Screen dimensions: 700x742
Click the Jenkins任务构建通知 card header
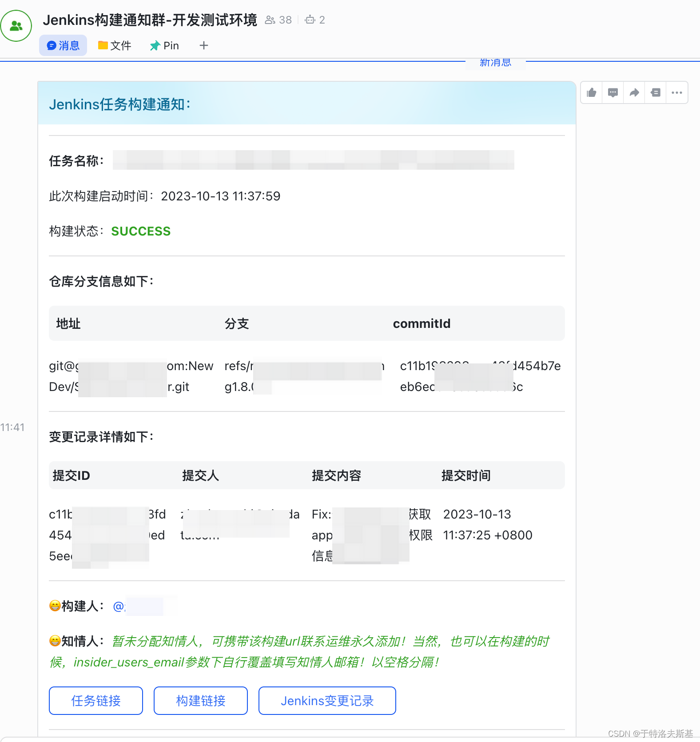(x=306, y=103)
